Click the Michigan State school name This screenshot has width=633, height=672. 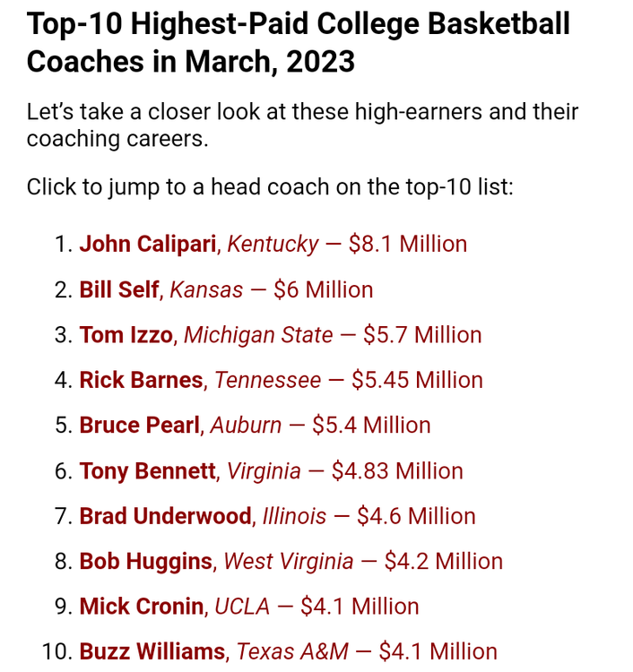(258, 335)
